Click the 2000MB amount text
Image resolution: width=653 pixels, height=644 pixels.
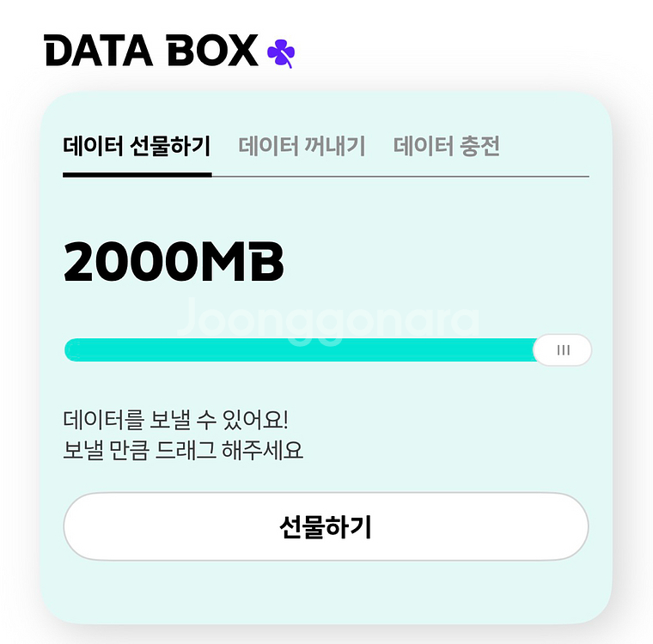pyautogui.click(x=174, y=262)
